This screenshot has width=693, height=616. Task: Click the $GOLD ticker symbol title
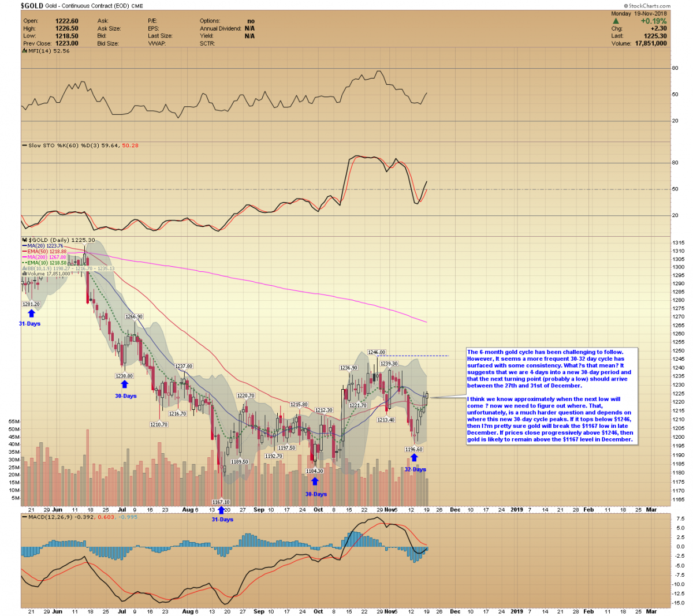click(31, 6)
